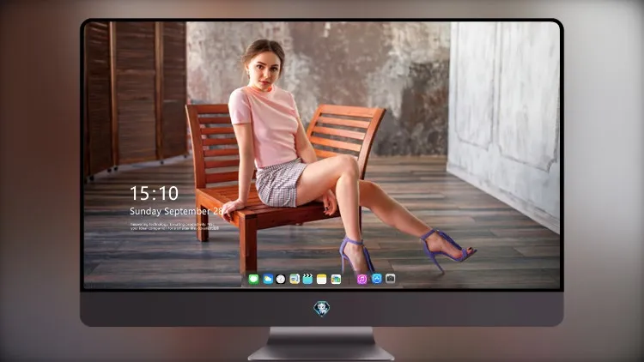
Task: Open the Camera app in the dock
Action: pos(390,278)
